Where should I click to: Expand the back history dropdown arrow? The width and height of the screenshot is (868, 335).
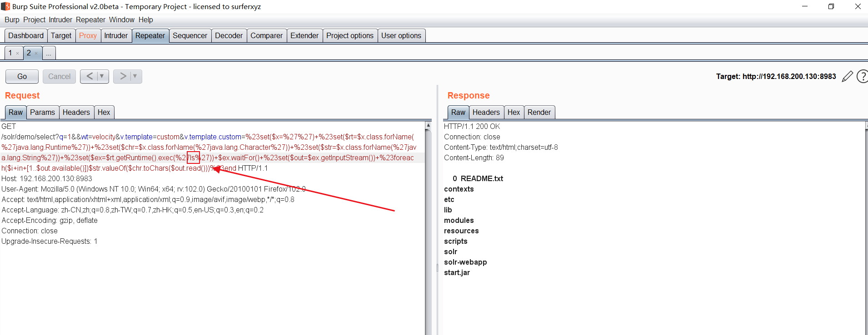[x=102, y=76]
